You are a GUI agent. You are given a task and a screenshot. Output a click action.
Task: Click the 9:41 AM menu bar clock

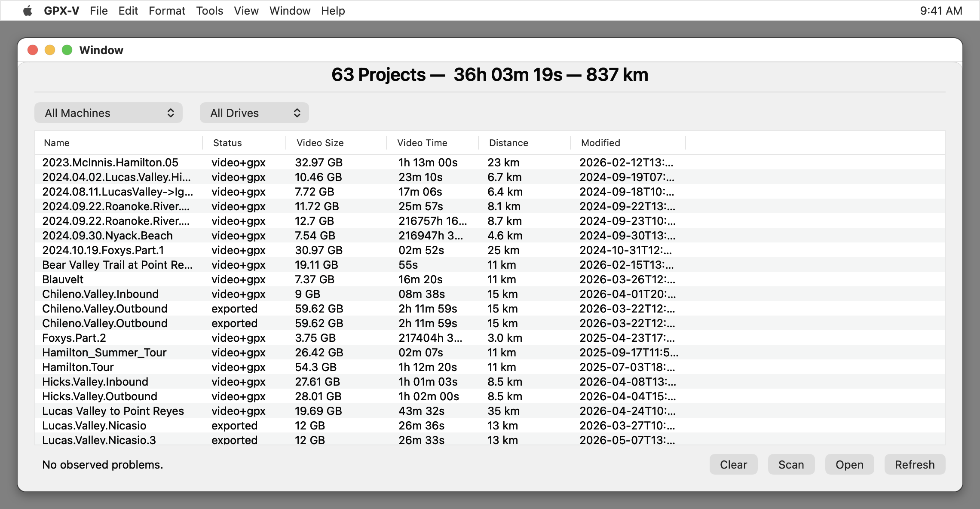941,11
